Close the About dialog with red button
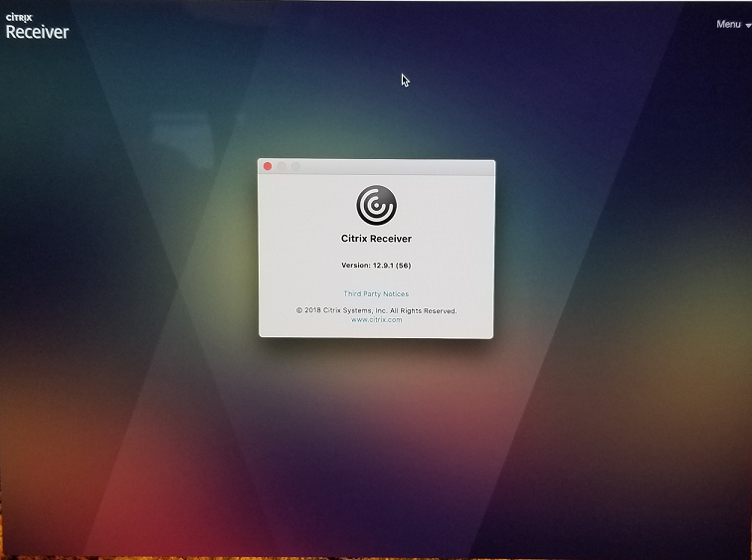752x560 pixels. (x=268, y=166)
